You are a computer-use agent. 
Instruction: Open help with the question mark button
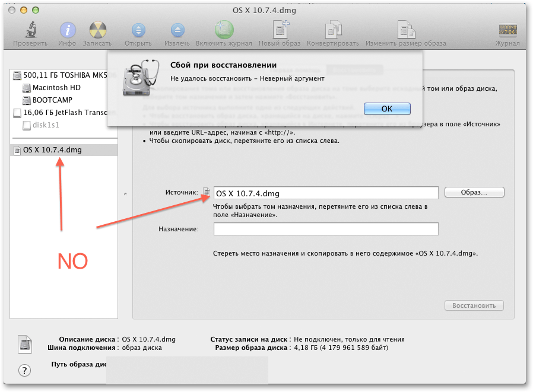pos(24,370)
